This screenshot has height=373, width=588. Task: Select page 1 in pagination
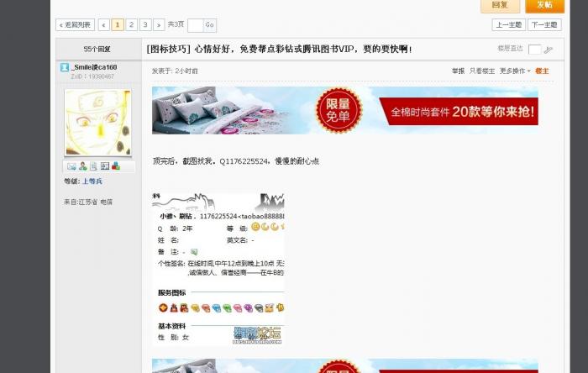(118, 25)
